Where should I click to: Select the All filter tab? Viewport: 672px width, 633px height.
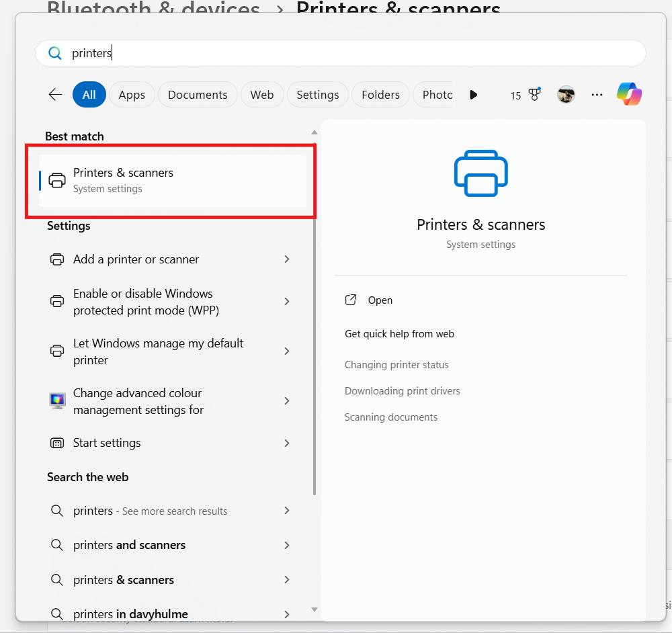pyautogui.click(x=89, y=94)
